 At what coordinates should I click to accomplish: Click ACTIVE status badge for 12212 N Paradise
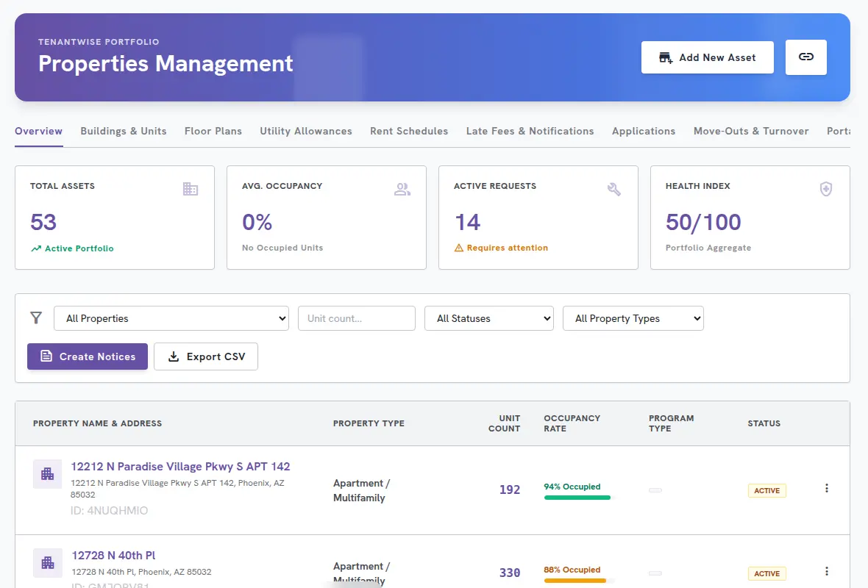[x=766, y=491]
